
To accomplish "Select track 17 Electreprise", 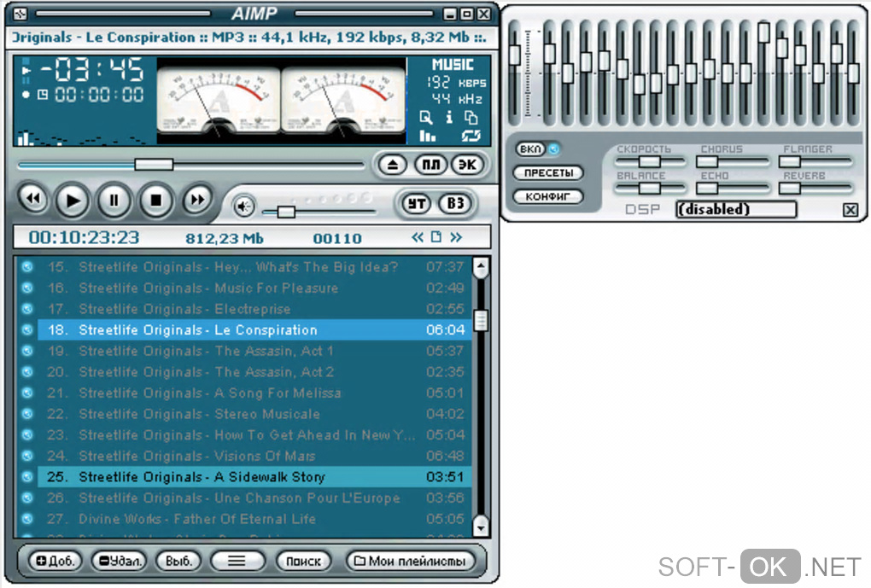I will pyautogui.click(x=254, y=309).
